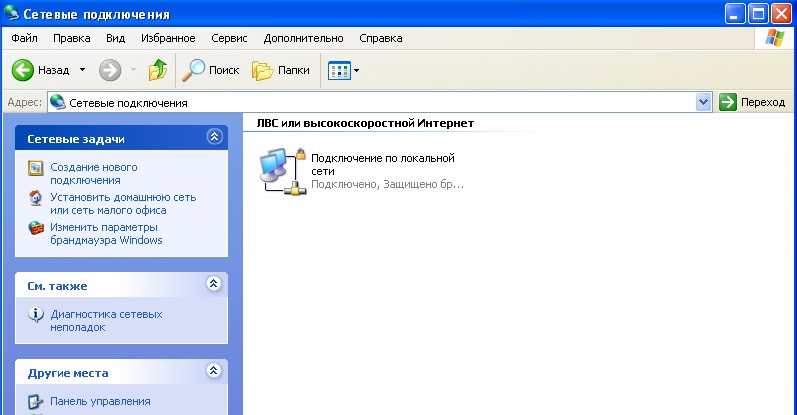Image resolution: width=797 pixels, height=415 pixels.
Task: Collapse the Сетевые задачи panel
Action: [x=214, y=136]
